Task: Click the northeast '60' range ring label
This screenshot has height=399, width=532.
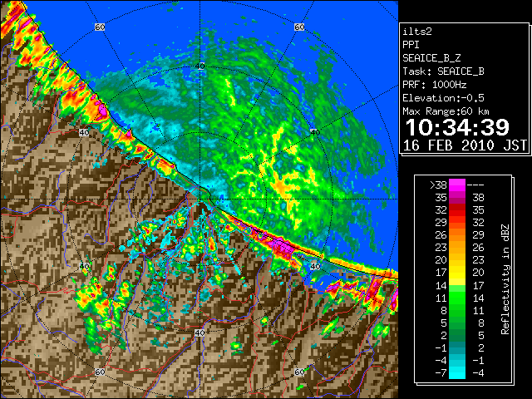Action: tap(299, 27)
